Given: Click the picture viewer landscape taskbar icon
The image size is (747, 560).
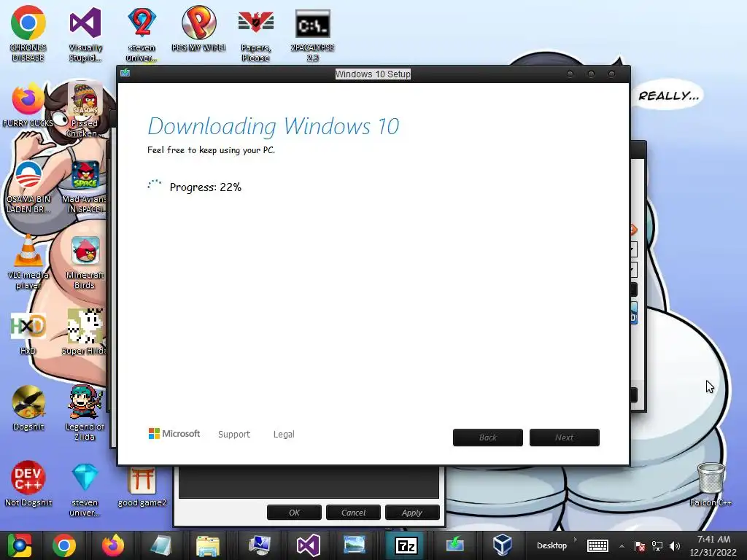Looking at the screenshot, I should 355,545.
